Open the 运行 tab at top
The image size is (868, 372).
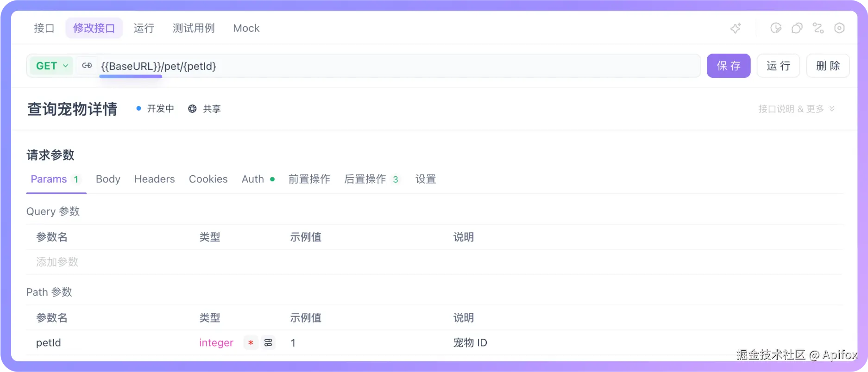point(144,28)
